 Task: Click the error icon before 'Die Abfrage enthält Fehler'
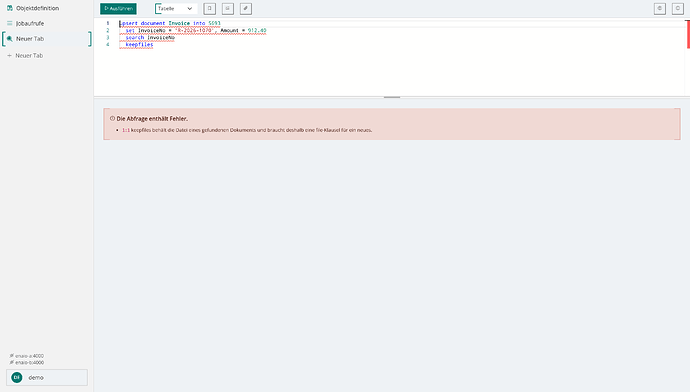(112, 118)
